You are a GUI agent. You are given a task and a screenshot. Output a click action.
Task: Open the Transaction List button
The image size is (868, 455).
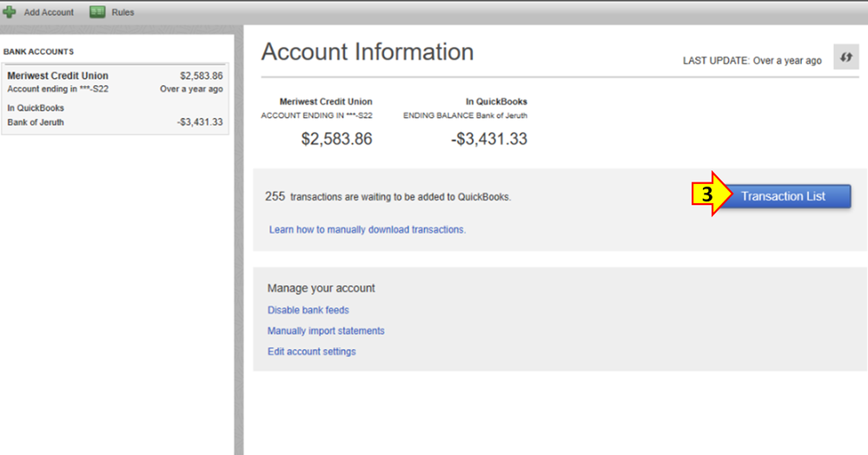click(783, 196)
